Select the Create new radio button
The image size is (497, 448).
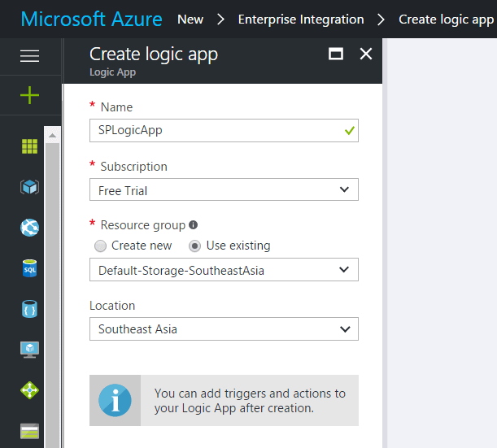click(101, 246)
